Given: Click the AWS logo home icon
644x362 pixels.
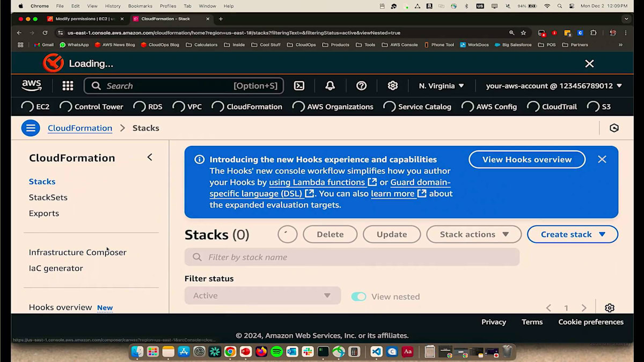Looking at the screenshot, I should click(x=32, y=85).
